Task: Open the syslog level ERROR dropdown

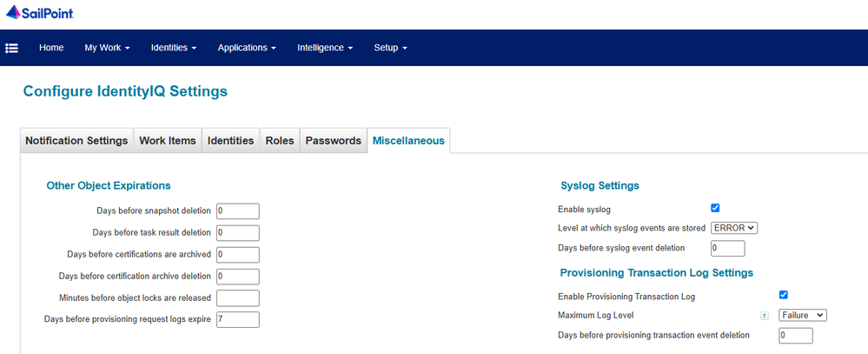Action: coord(734,228)
